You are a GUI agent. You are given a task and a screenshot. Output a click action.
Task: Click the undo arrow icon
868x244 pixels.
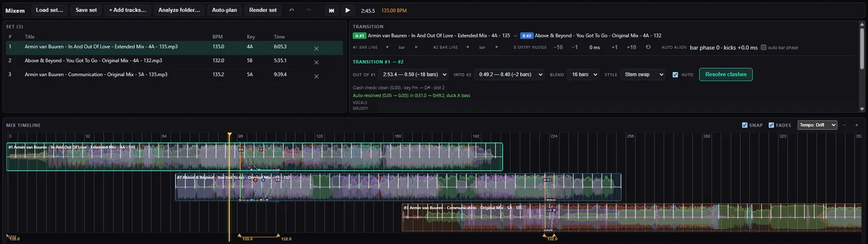pyautogui.click(x=292, y=10)
